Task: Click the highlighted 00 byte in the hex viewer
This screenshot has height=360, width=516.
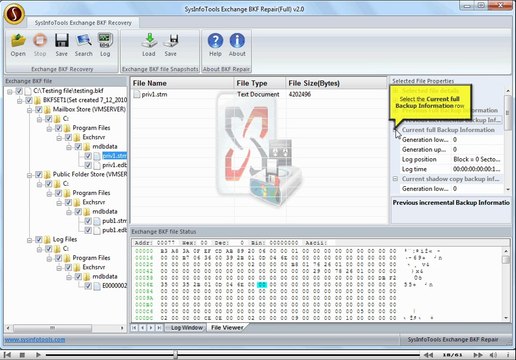Action: click(x=262, y=284)
